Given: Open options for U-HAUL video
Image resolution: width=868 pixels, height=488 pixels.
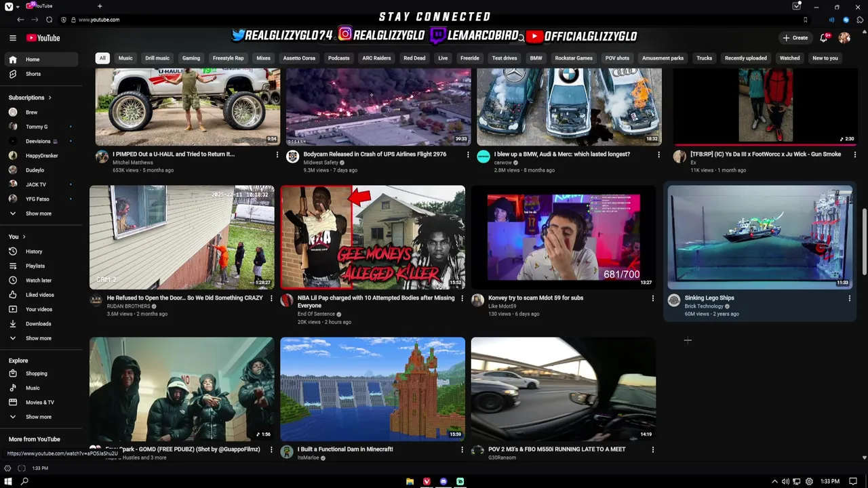Looking at the screenshot, I should pyautogui.click(x=277, y=155).
